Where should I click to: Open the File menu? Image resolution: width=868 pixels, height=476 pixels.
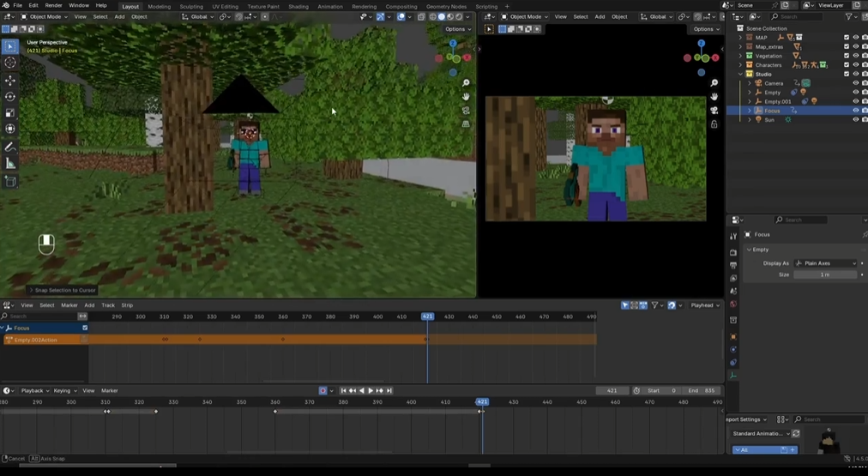18,5
